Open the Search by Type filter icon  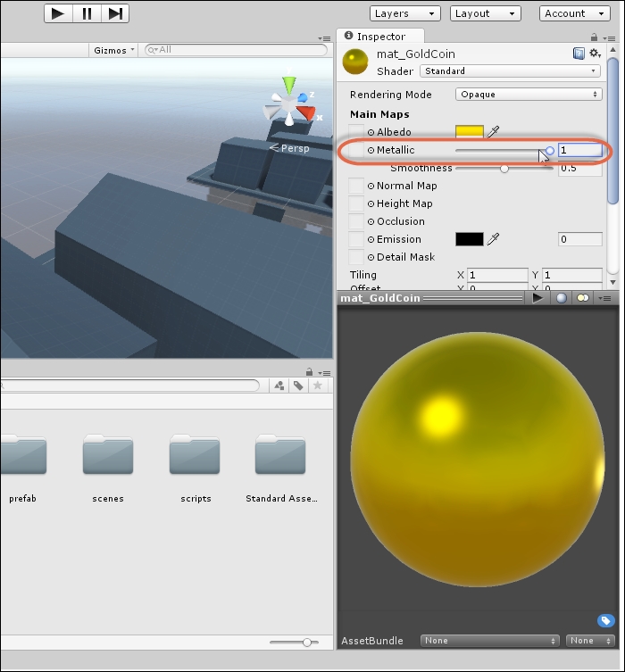(x=279, y=386)
